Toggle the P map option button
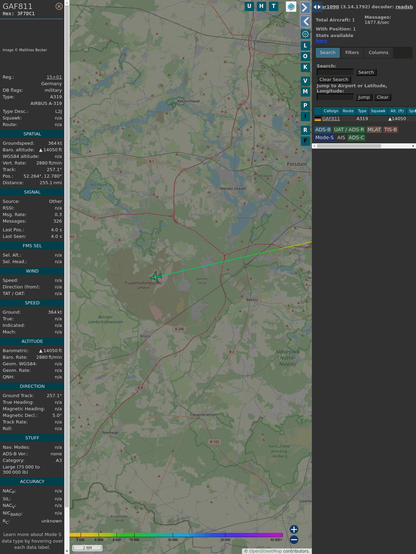 (x=305, y=105)
